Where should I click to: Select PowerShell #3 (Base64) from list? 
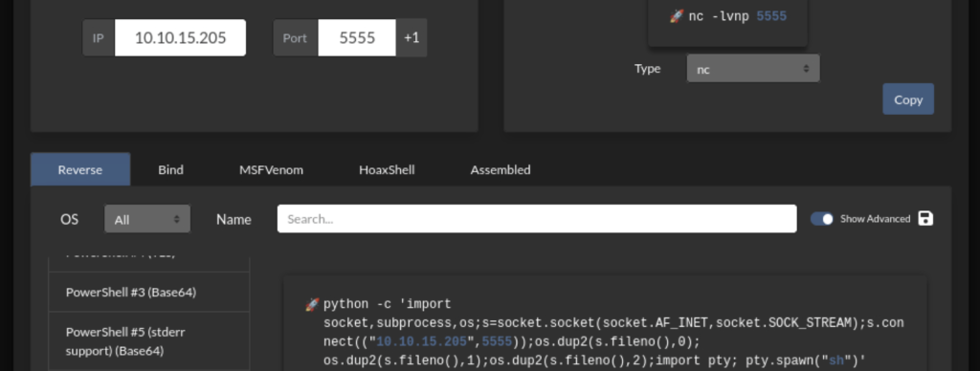tap(148, 293)
